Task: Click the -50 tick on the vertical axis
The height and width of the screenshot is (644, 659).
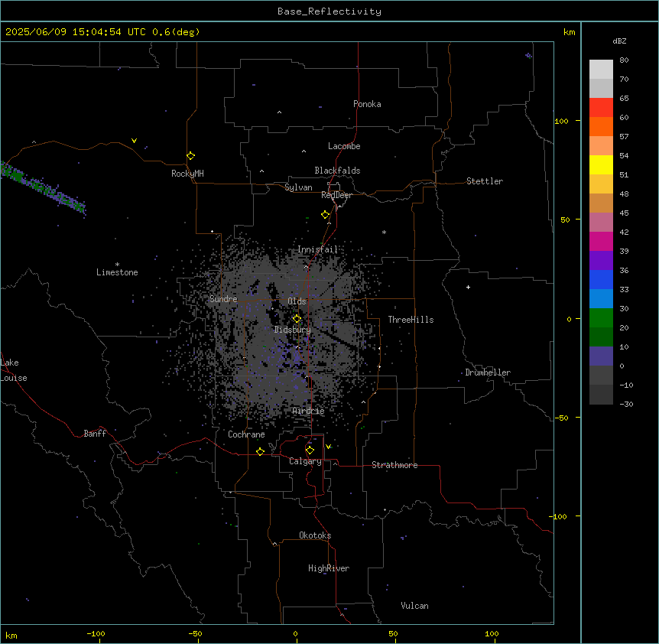Action: click(562, 418)
